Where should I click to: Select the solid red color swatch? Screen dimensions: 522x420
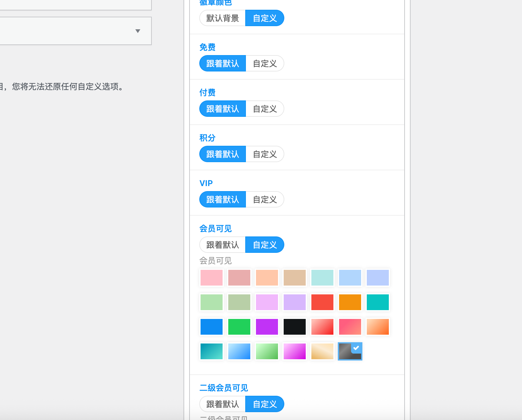[322, 302]
